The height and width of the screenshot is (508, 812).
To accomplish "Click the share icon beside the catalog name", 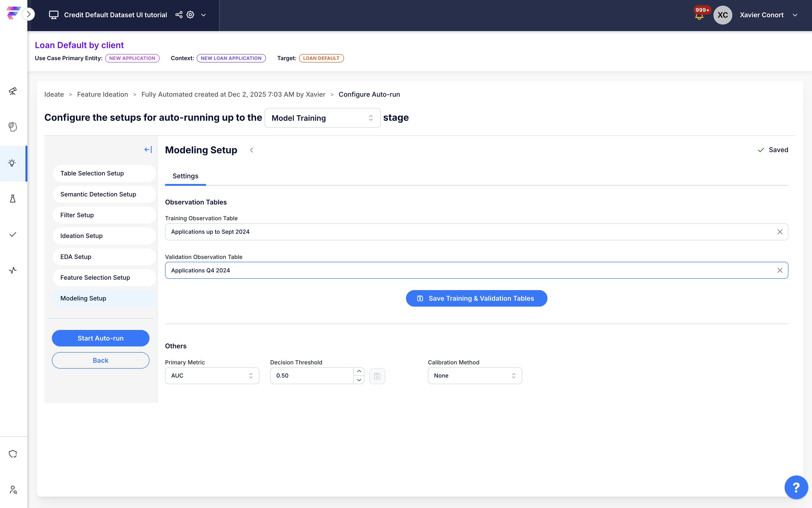I will 179,15.
